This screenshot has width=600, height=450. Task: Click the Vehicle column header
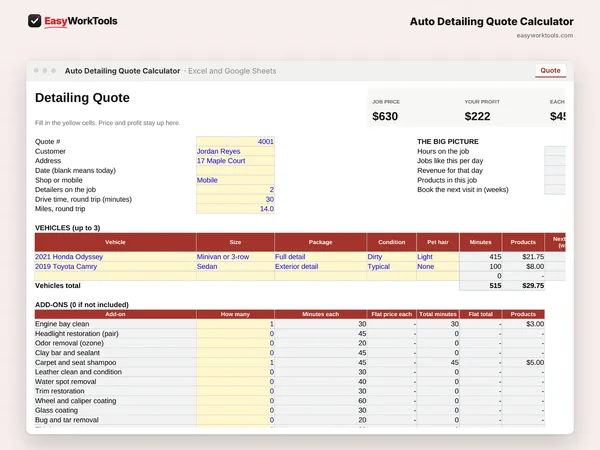click(115, 242)
